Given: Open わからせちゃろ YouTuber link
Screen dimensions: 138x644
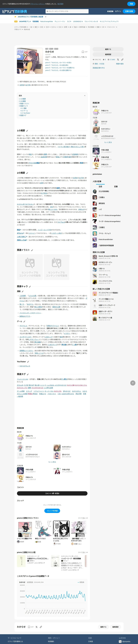Looking at the screenshot, I should [x=25, y=366].
